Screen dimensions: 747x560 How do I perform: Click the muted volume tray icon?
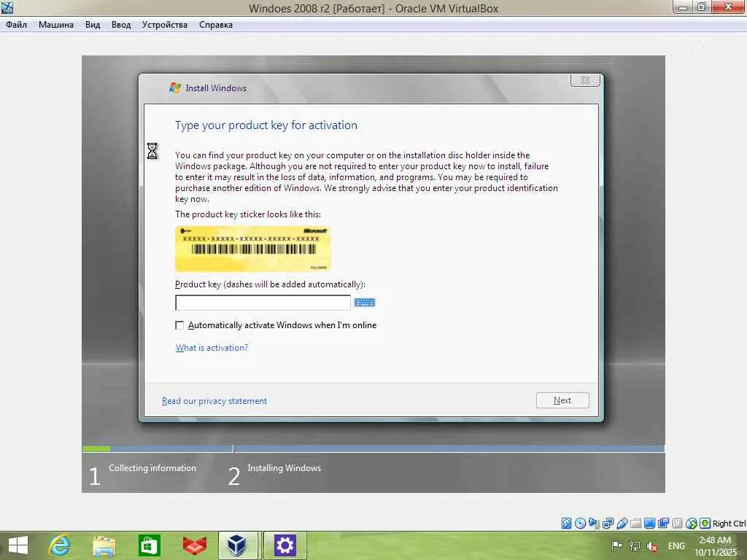tap(651, 546)
